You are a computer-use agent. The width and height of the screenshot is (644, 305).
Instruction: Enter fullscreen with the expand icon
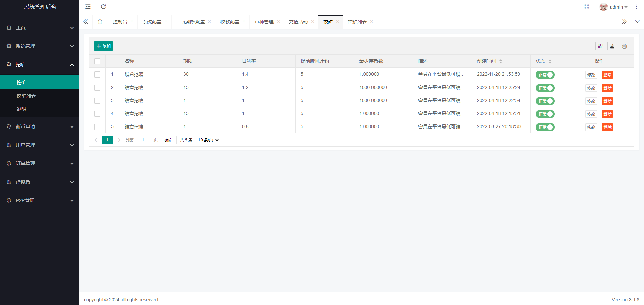(x=587, y=7)
